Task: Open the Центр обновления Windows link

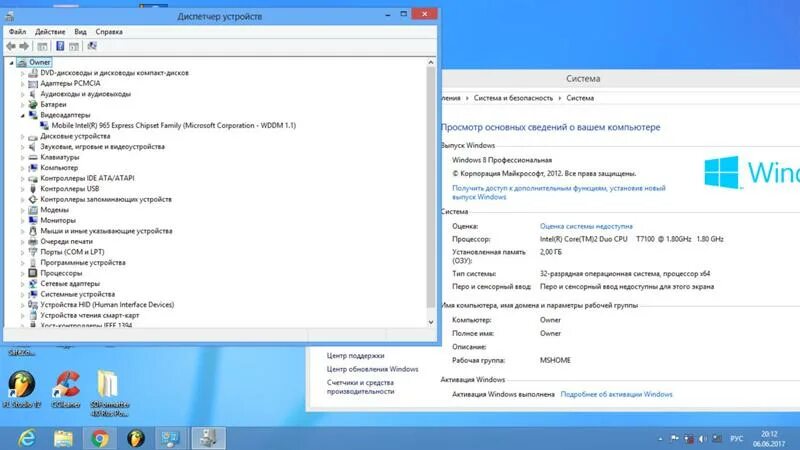Action: click(x=372, y=369)
